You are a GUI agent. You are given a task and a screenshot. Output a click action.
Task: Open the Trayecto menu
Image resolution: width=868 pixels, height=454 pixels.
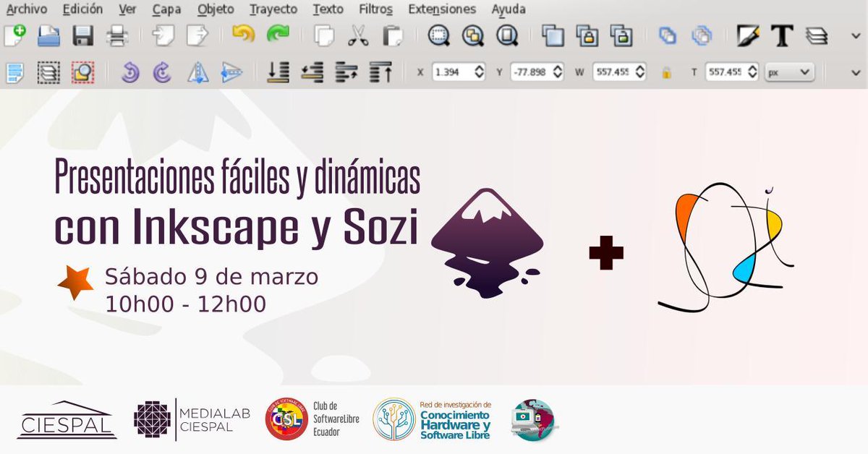(273, 9)
